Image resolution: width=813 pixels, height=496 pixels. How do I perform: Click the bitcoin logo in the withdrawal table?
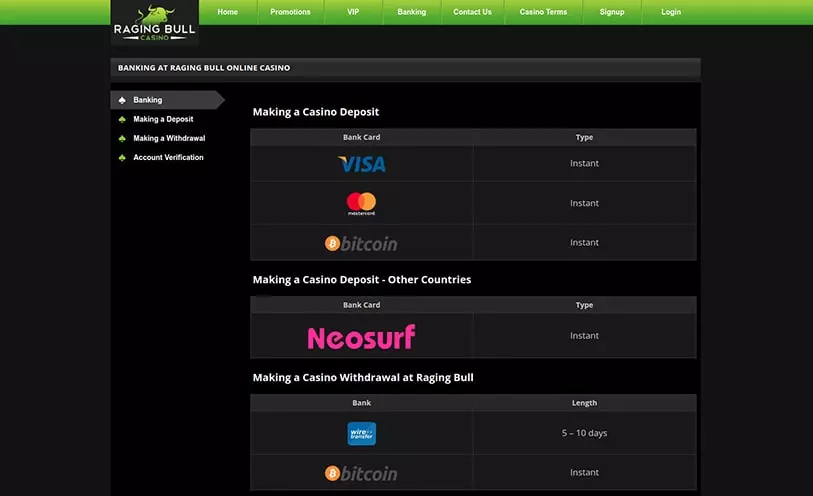point(361,473)
